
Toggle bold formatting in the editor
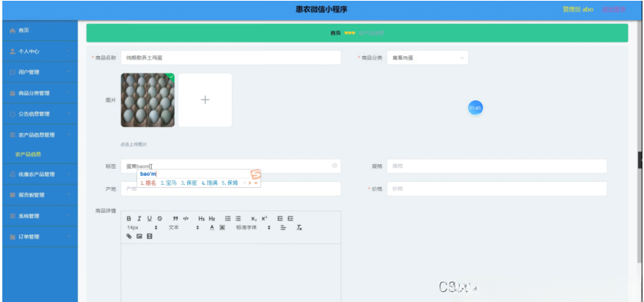[129, 219]
